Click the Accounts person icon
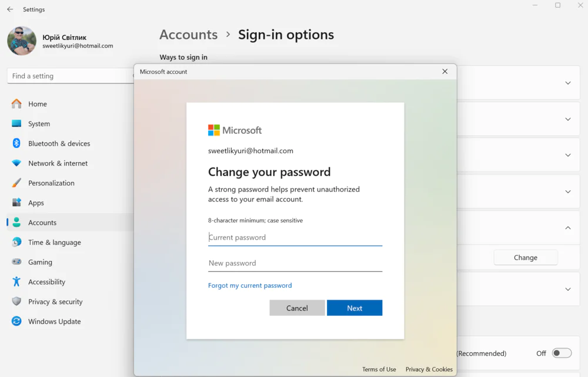The width and height of the screenshot is (588, 377). pos(16,223)
